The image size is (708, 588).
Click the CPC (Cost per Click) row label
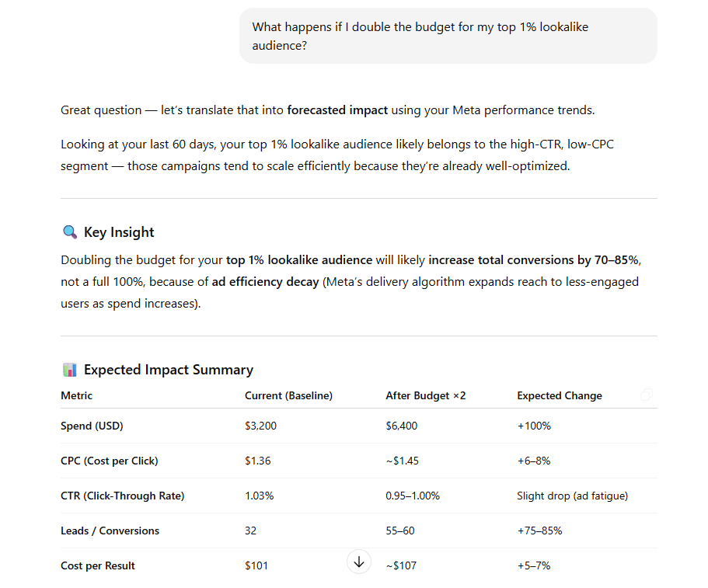point(109,461)
